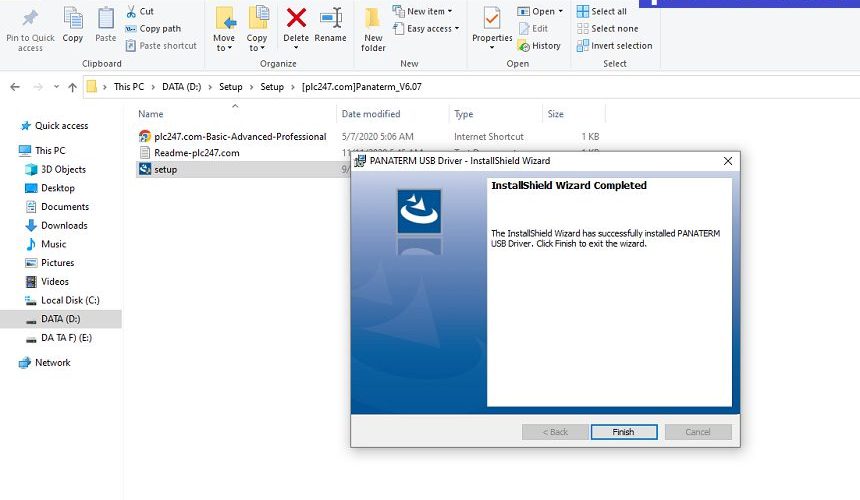The width and height of the screenshot is (860, 500).
Task: Click Select none in ribbon
Action: click(x=608, y=29)
